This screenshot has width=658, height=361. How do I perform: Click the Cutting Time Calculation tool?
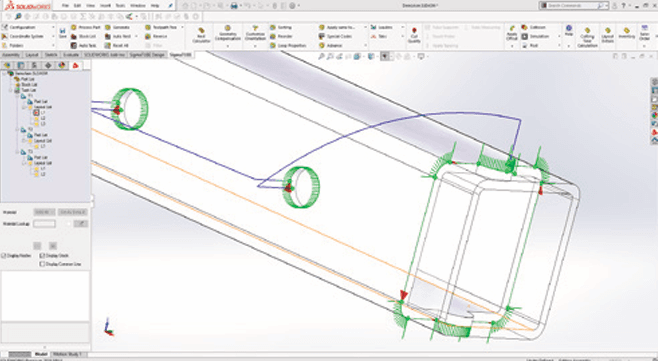[x=588, y=37]
